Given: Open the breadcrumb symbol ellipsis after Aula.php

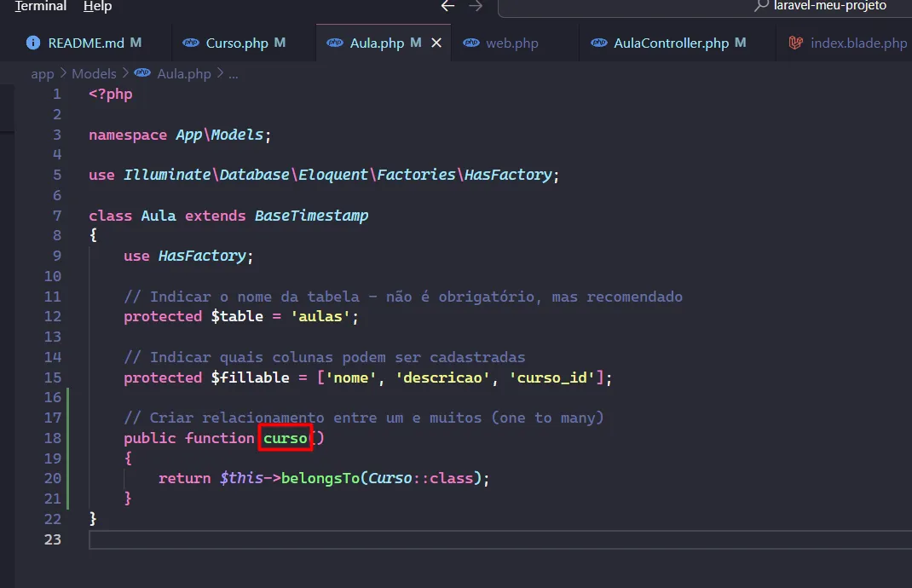Looking at the screenshot, I should coord(234,73).
